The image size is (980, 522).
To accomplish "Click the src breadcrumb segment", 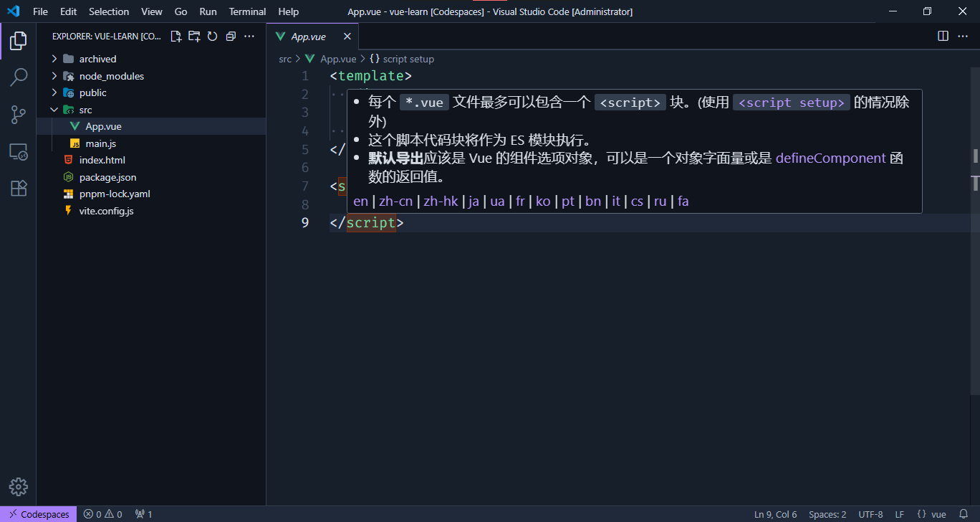I will 285,59.
